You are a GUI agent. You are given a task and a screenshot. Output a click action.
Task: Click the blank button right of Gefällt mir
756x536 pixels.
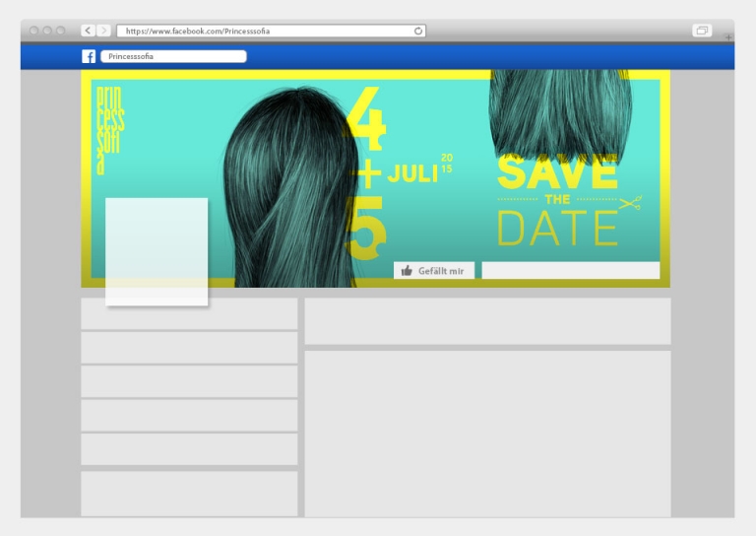point(570,271)
